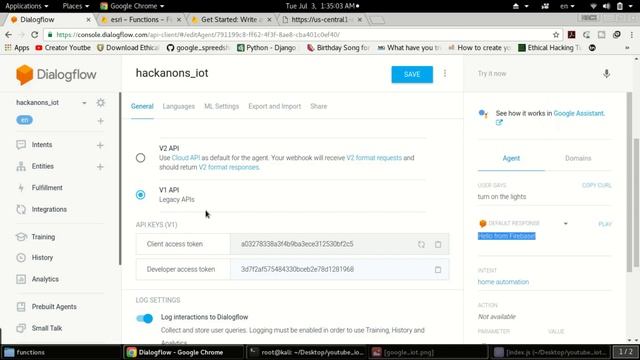Toggle Log interactions to Dialogflow
640x360 pixels.
[x=144, y=318]
